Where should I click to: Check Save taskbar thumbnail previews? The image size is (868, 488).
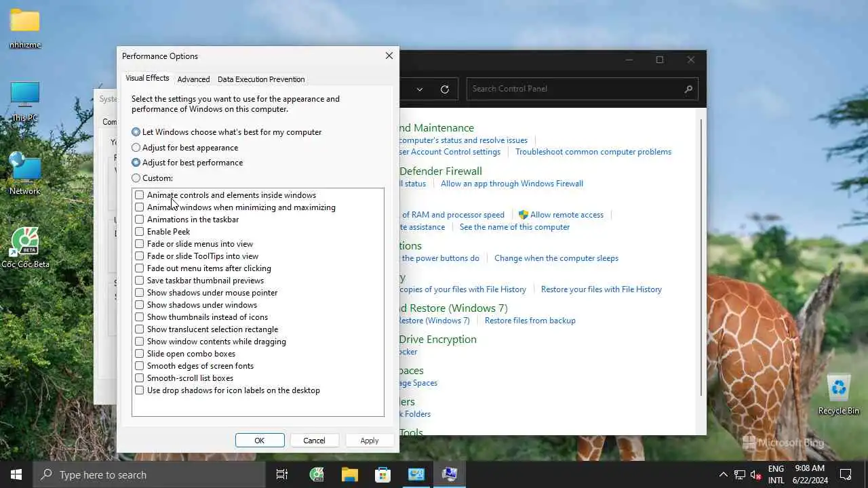[x=139, y=281]
